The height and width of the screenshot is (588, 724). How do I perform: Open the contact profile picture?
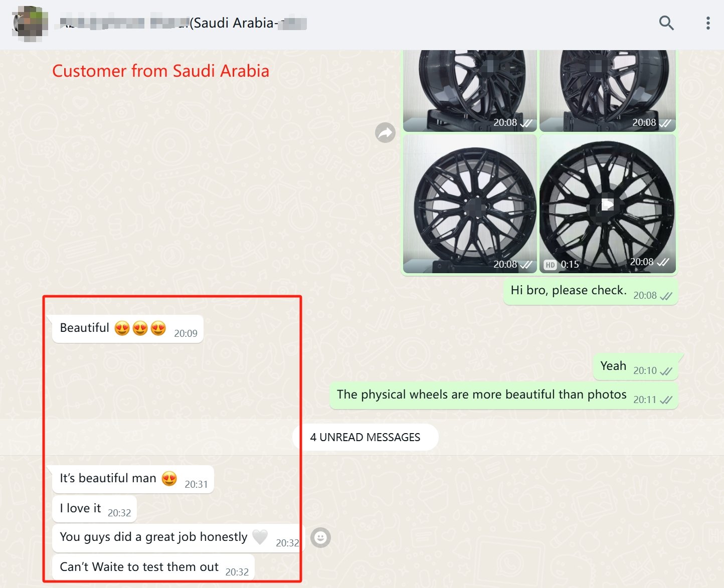[30, 24]
